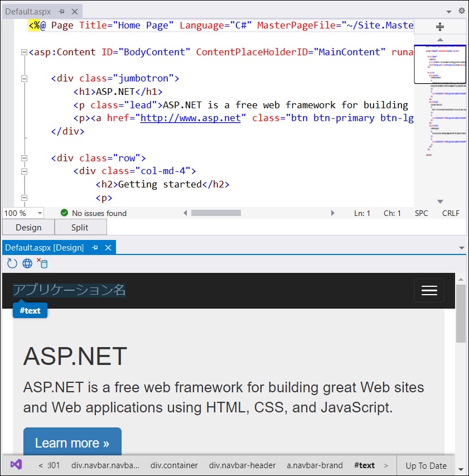The height and width of the screenshot is (476, 469).
Task: Click the horizontal scroll right arrow
Action: point(332,213)
